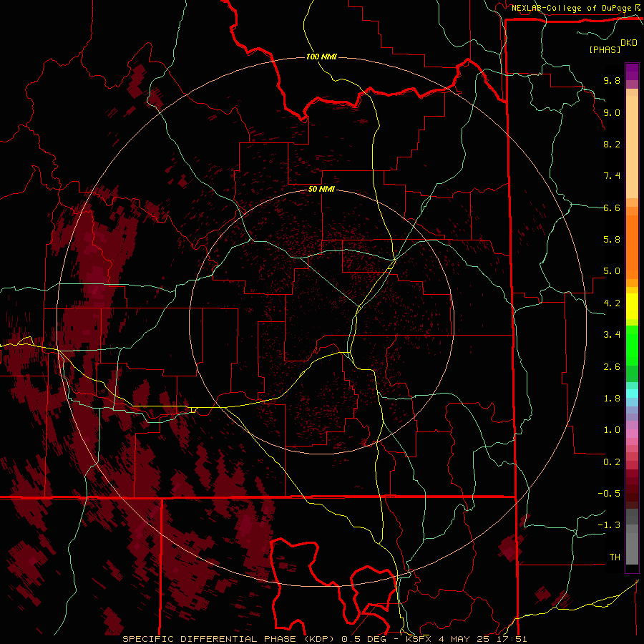Click the 9.8 legend value

pos(612,80)
